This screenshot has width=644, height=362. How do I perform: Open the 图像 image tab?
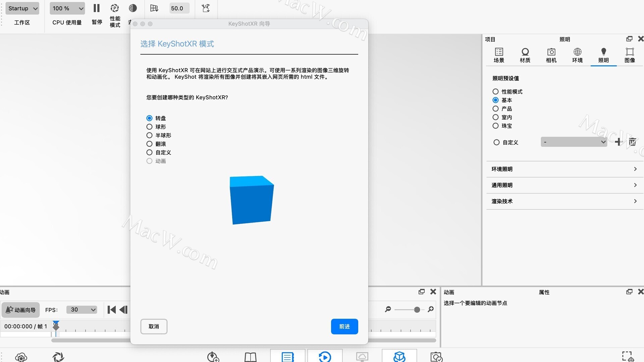[630, 55]
